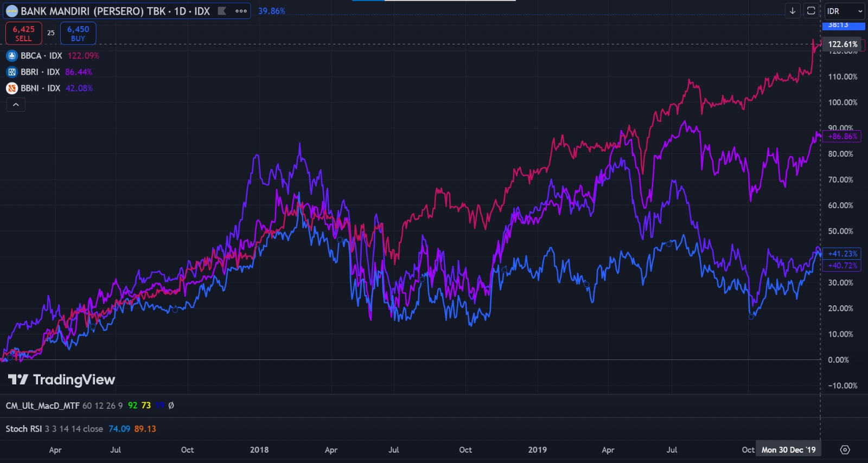Click the 6,450 BUY button
Screen dimensions: 868x463
point(78,33)
